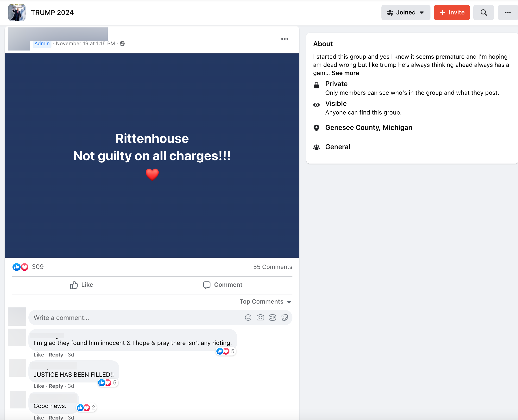Open the Joined membership dropdown
This screenshot has width=518, height=420.
click(405, 12)
